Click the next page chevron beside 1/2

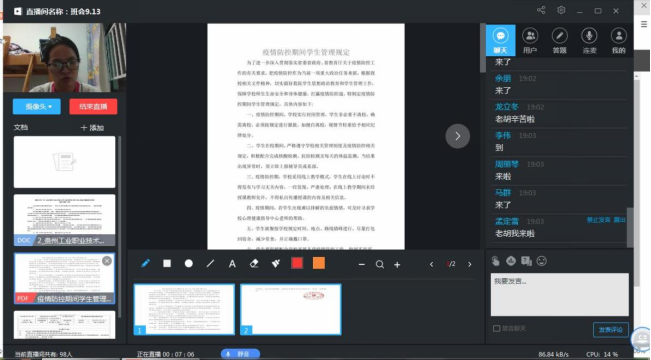click(x=470, y=264)
